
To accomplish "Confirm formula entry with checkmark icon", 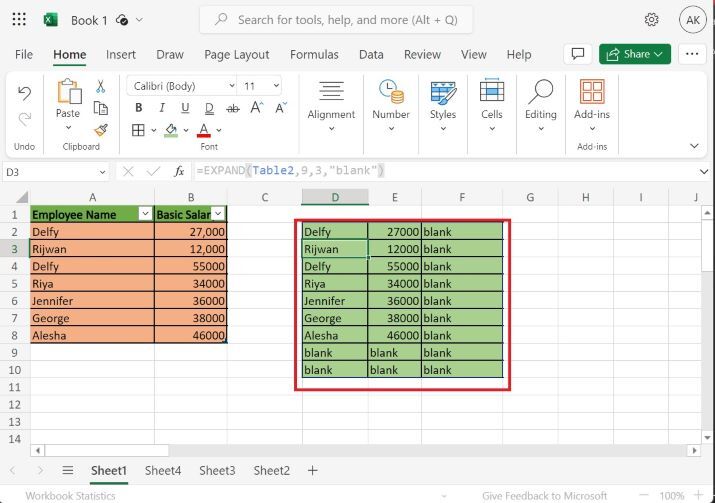I will [153, 171].
